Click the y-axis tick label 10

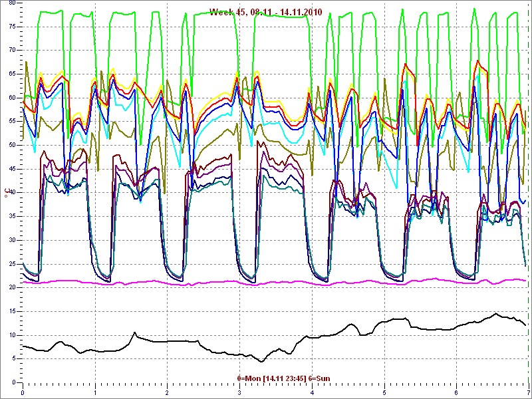point(12,335)
